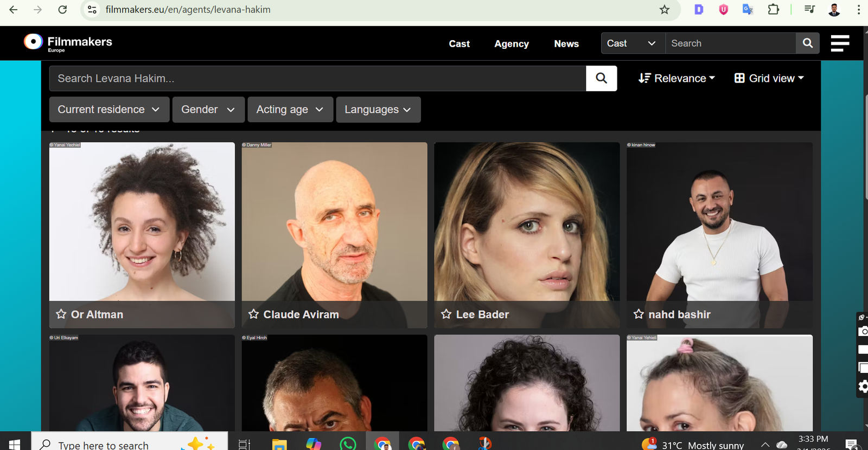The width and height of the screenshot is (868, 450).
Task: Open the Extensions puzzle icon
Action: click(773, 9)
